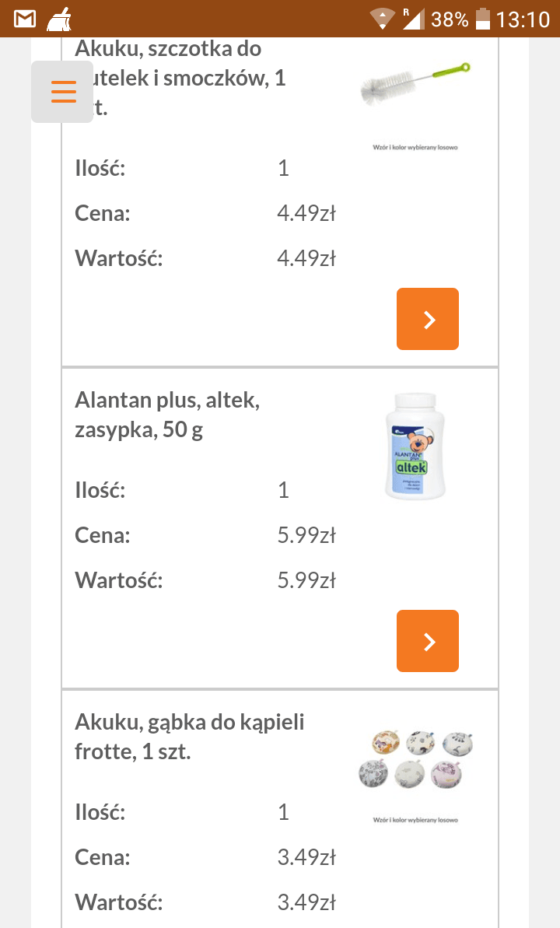The image size is (560, 928).
Task: Open Akuku gąbka do kąpieli title
Action: (x=189, y=737)
